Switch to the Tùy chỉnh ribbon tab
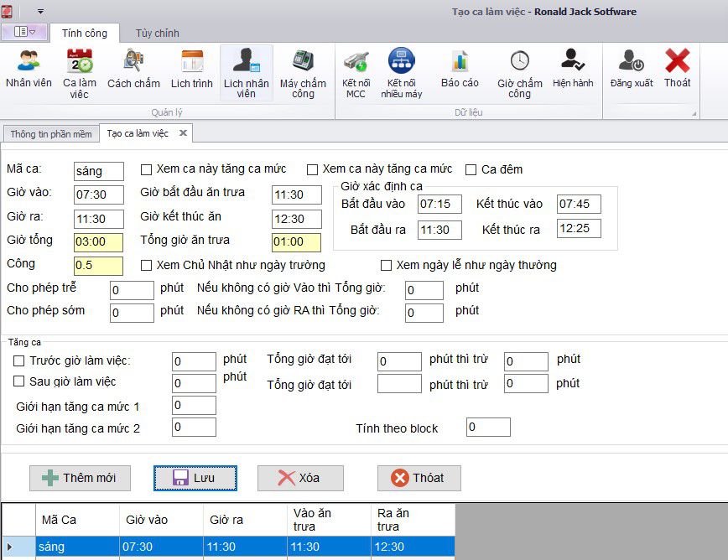Screen dimensions: 728x560 point(157,34)
